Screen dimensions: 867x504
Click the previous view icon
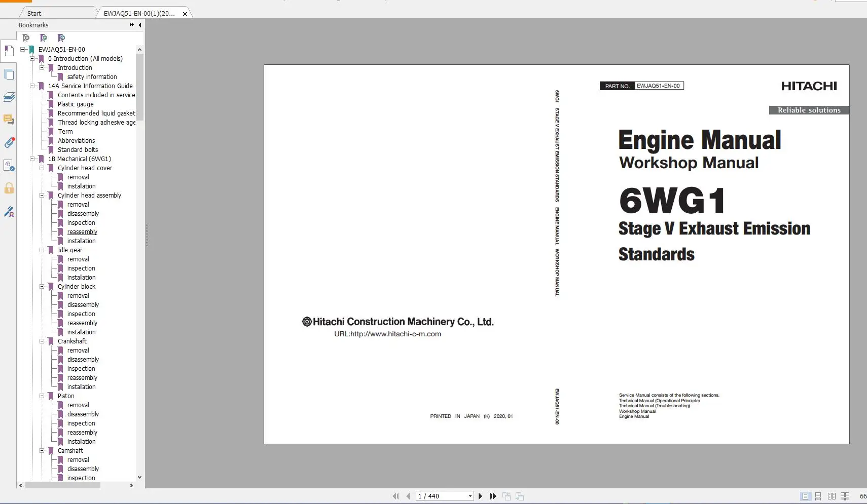click(x=507, y=496)
